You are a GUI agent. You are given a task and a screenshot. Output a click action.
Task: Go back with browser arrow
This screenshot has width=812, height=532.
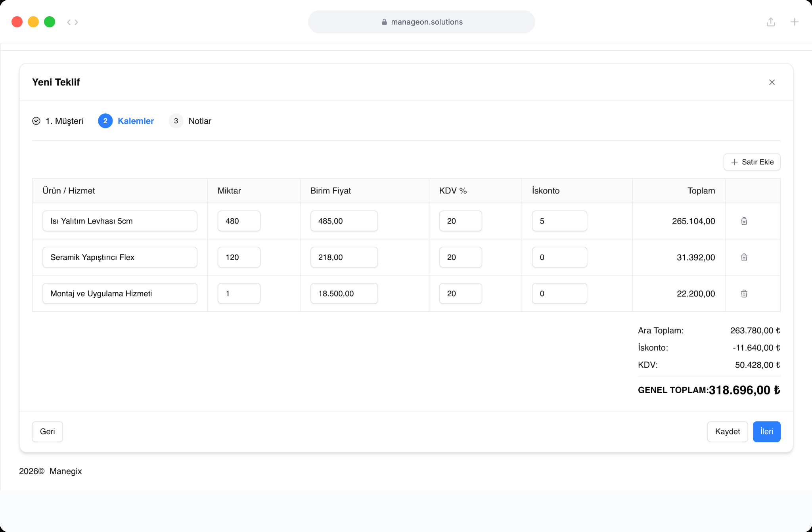pos(69,22)
